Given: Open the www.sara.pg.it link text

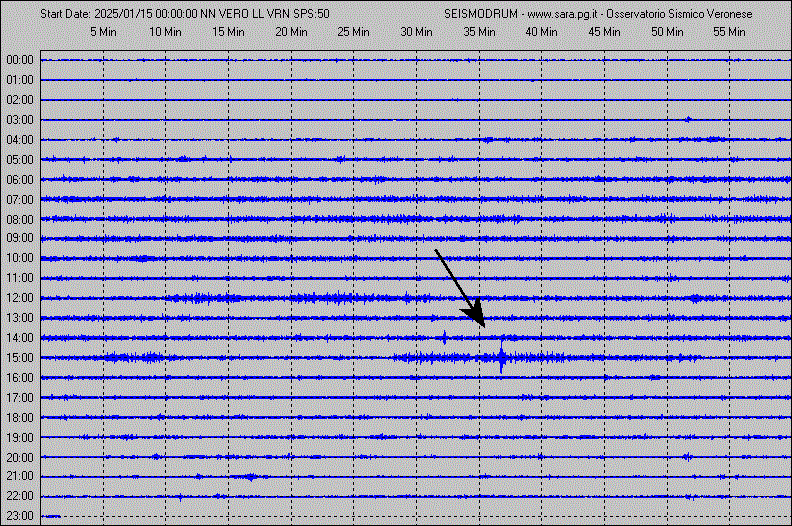Looking at the screenshot, I should [x=562, y=14].
